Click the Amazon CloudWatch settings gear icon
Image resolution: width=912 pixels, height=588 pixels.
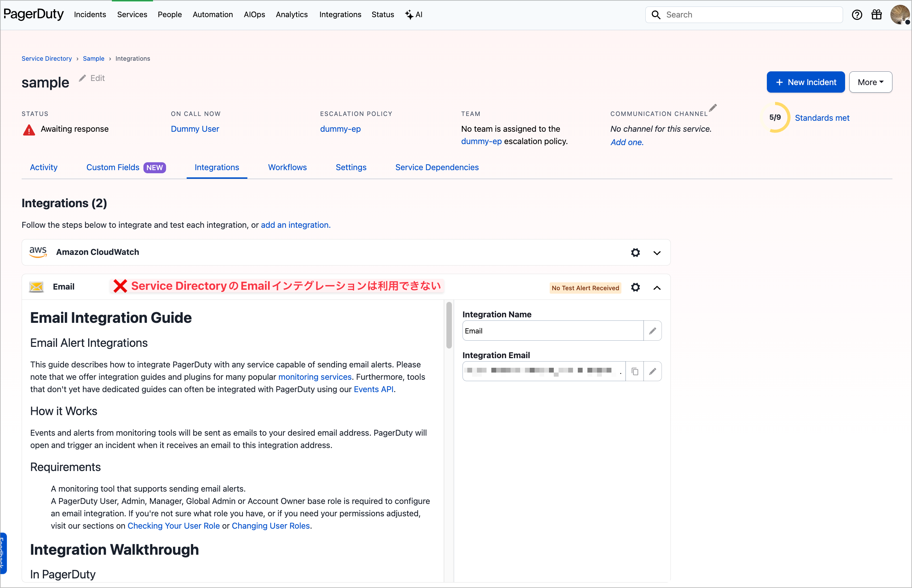[635, 252]
